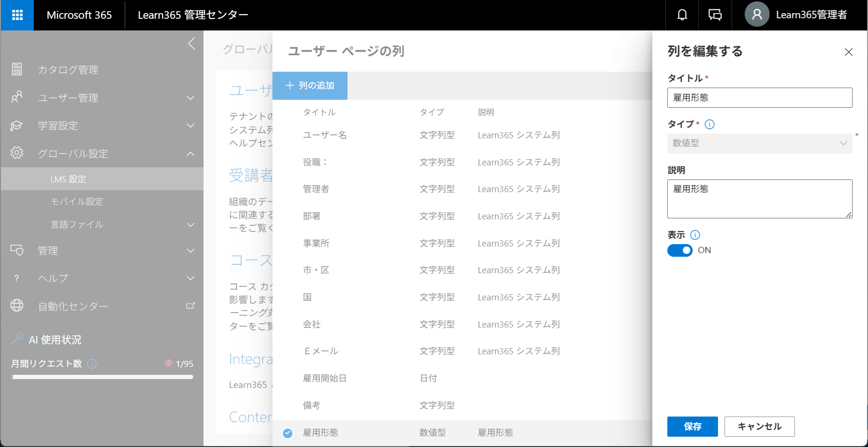Image resolution: width=868 pixels, height=447 pixels.
Task: Expand the 学習設定 menu chevron
Action: click(x=190, y=126)
